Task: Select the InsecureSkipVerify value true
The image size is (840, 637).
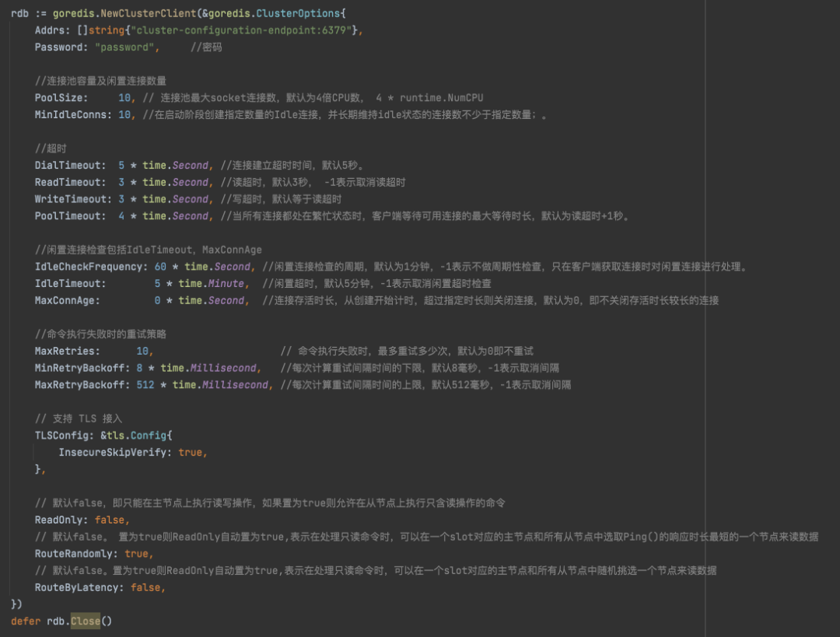Action: [193, 452]
